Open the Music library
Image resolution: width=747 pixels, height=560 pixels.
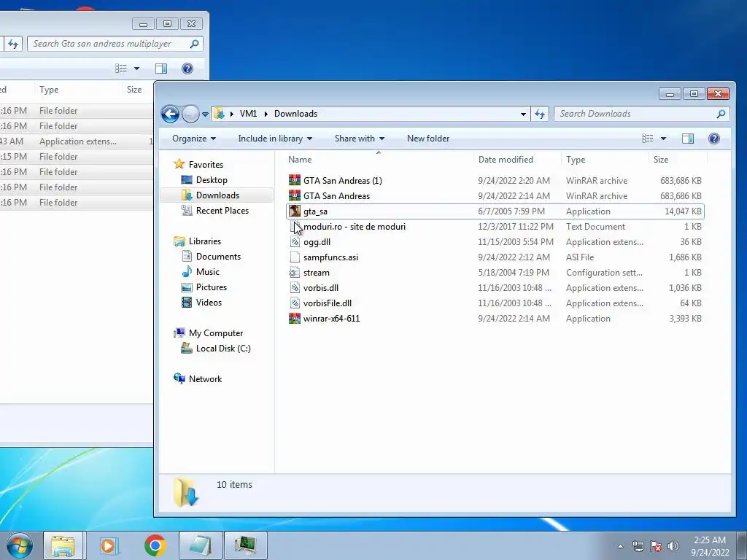(x=208, y=271)
